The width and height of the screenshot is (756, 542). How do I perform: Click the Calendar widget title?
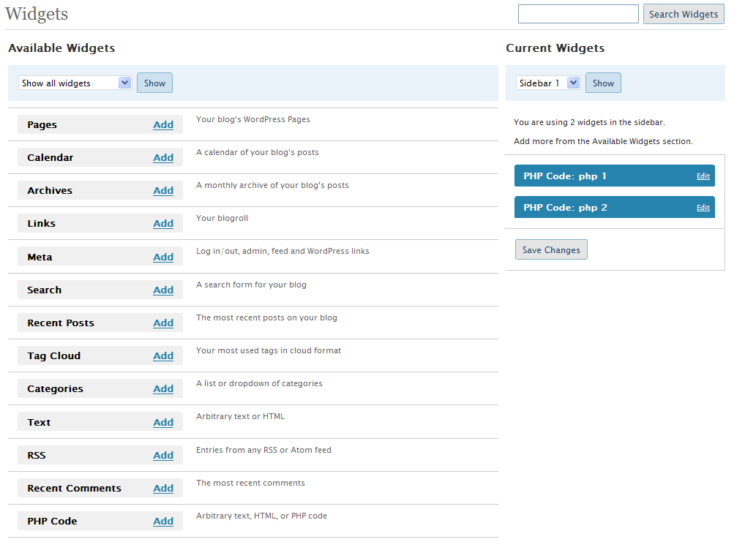coord(50,157)
